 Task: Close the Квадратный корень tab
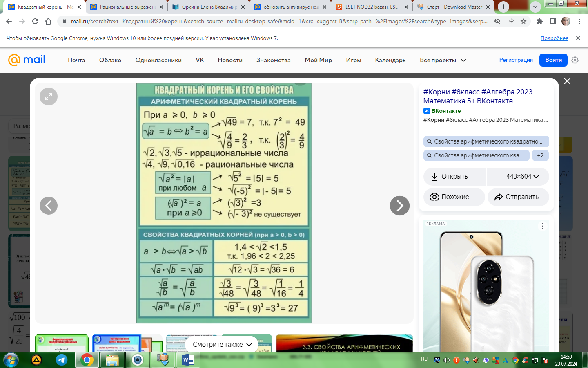tap(79, 7)
